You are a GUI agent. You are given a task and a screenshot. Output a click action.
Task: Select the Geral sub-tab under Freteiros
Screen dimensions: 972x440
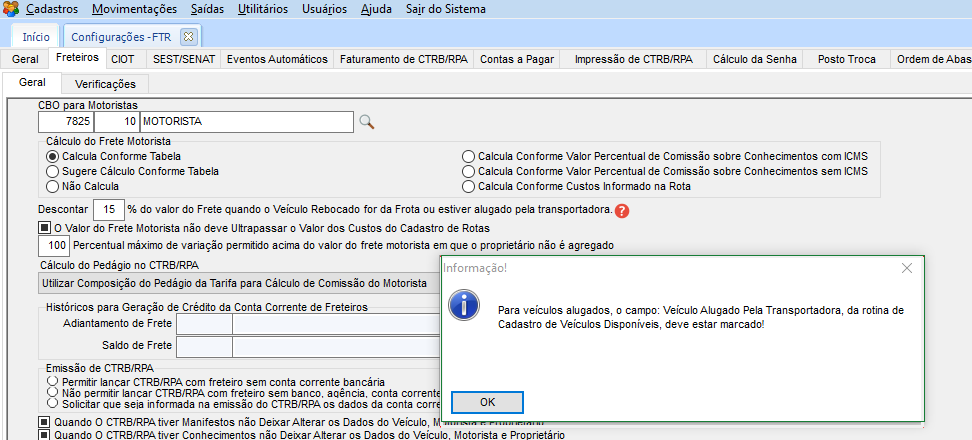pyautogui.click(x=32, y=82)
